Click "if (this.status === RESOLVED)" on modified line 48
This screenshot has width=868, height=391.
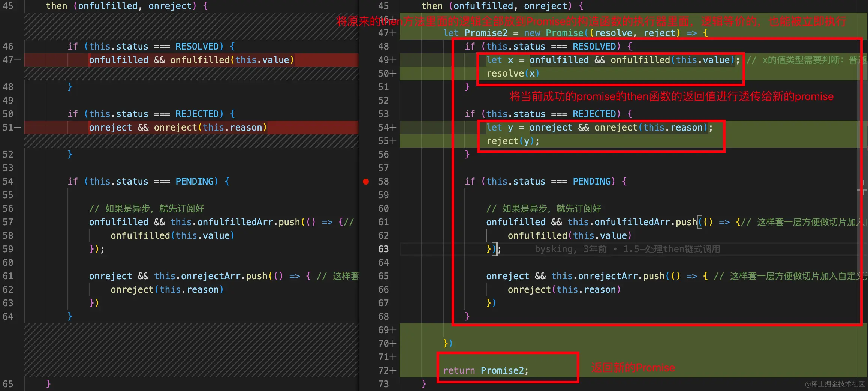543,47
